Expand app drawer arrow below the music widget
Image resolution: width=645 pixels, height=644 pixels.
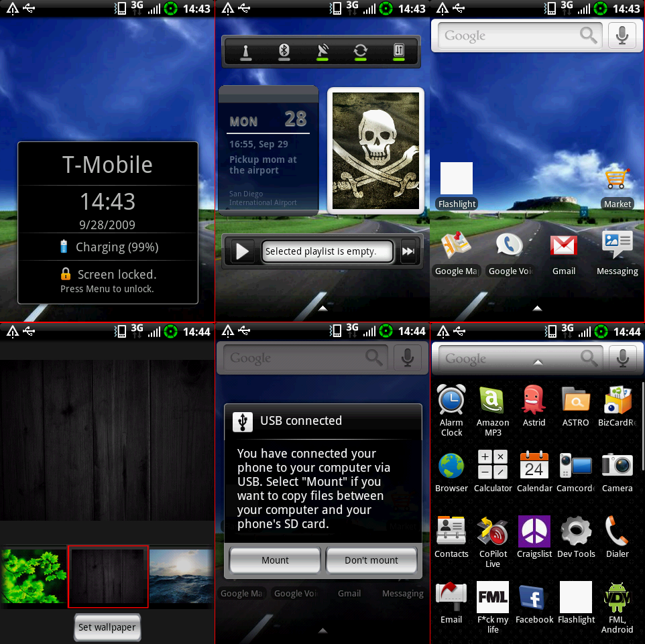[x=323, y=308]
